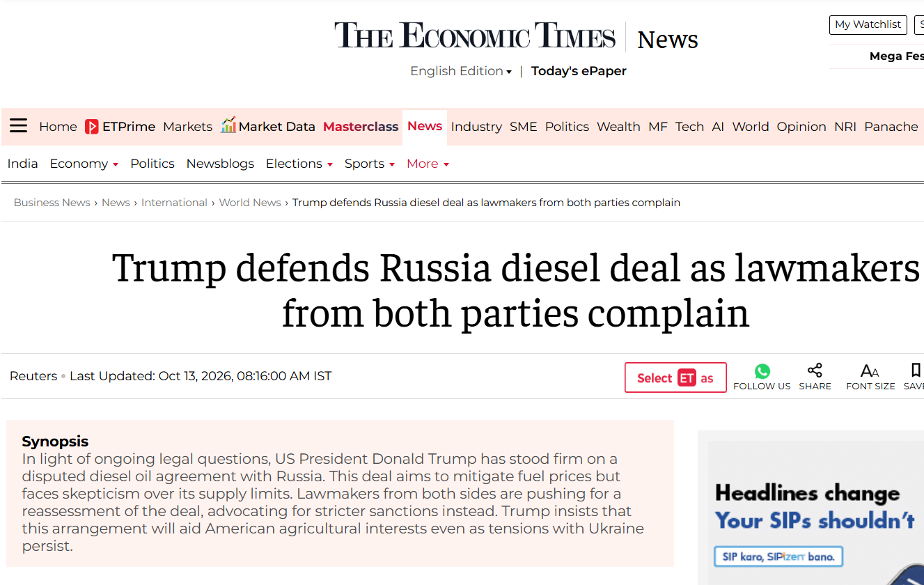Switch to the Markets tab
Viewport: 924px width, 585px height.
(187, 127)
